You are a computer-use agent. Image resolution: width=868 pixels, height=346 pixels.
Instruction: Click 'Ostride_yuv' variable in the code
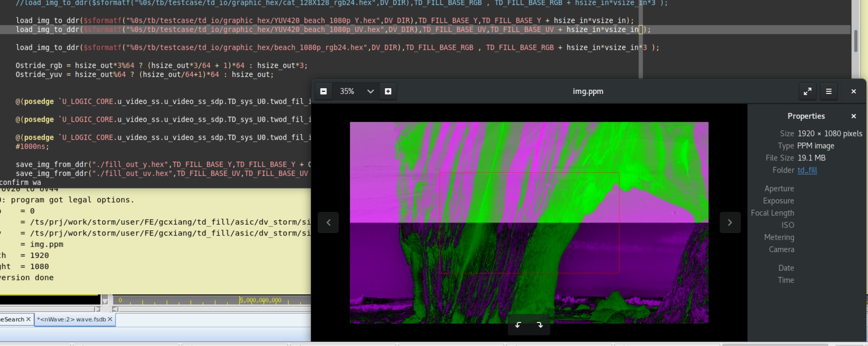(39, 74)
